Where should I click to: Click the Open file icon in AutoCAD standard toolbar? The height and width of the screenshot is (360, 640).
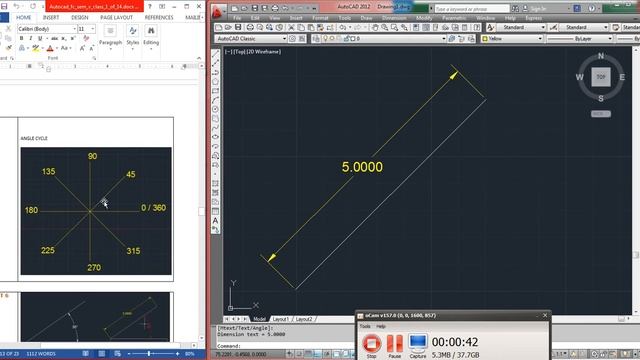pyautogui.click(x=228, y=27)
